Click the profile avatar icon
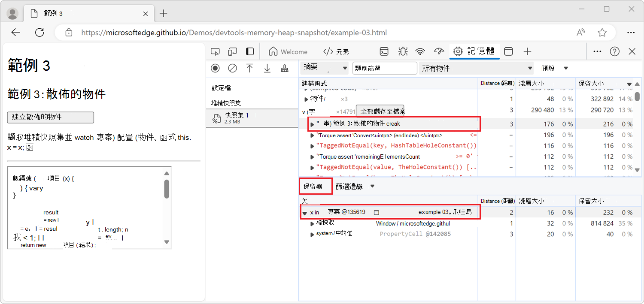 pos(13,14)
